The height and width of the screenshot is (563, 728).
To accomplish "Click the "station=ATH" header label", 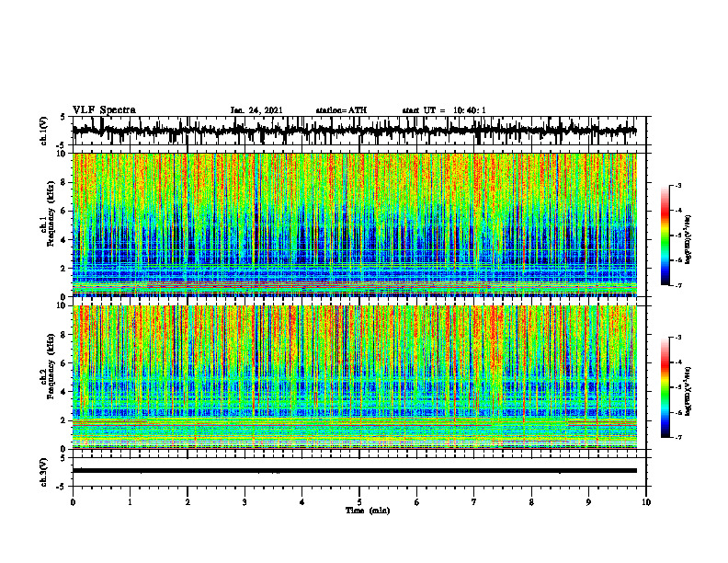I will [341, 110].
